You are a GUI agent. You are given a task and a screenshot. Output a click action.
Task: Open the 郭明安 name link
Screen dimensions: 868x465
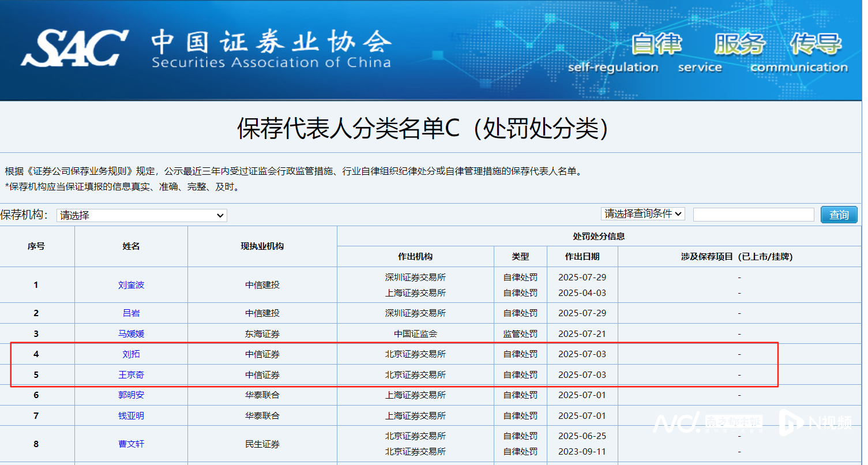pyautogui.click(x=131, y=395)
